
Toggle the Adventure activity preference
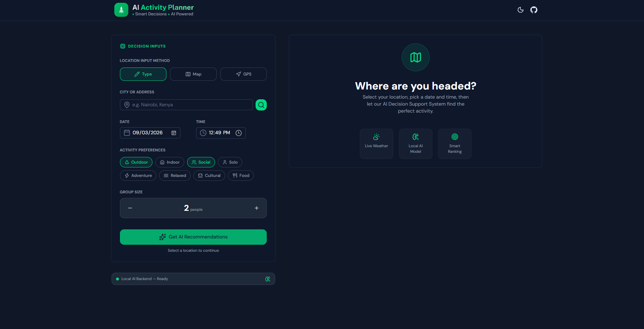(x=138, y=176)
